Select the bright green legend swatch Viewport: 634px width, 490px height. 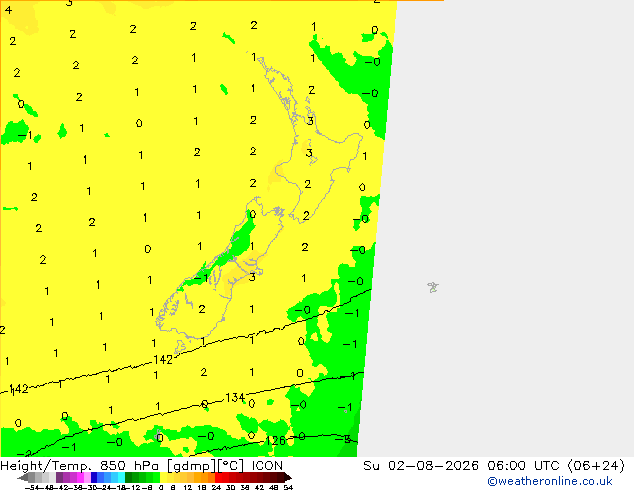[x=156, y=477]
